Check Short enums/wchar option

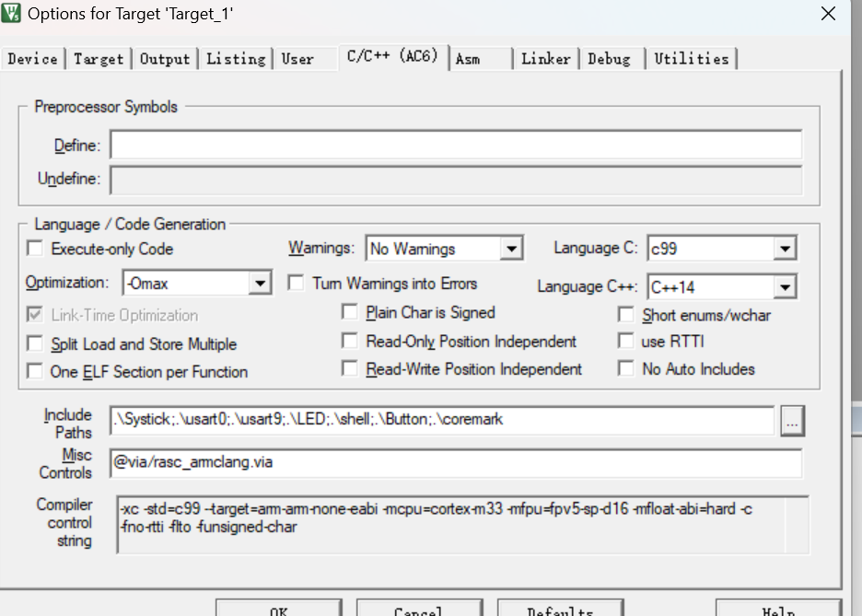(625, 315)
